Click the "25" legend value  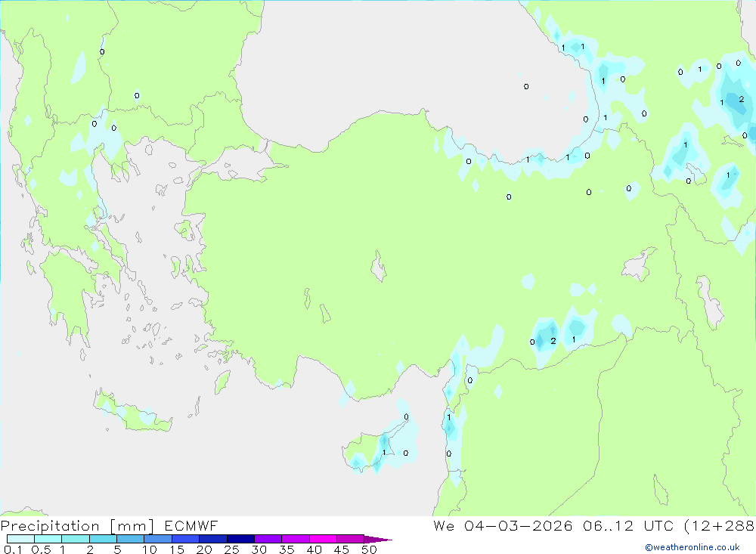(x=231, y=549)
